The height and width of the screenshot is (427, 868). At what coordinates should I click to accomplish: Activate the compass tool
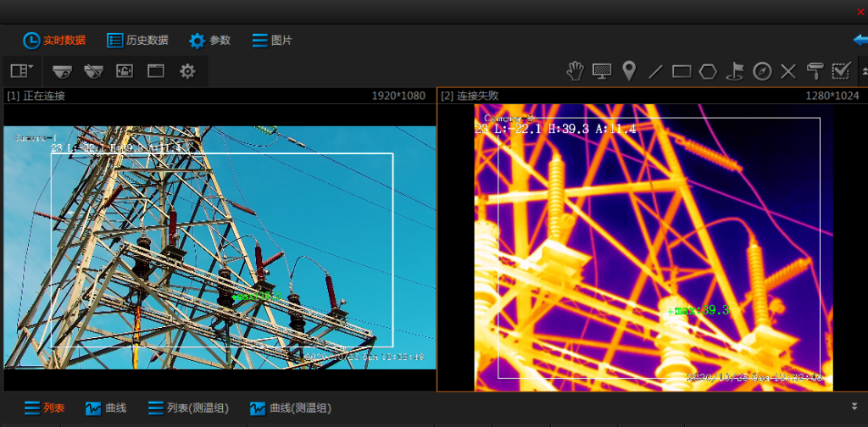[x=762, y=71]
